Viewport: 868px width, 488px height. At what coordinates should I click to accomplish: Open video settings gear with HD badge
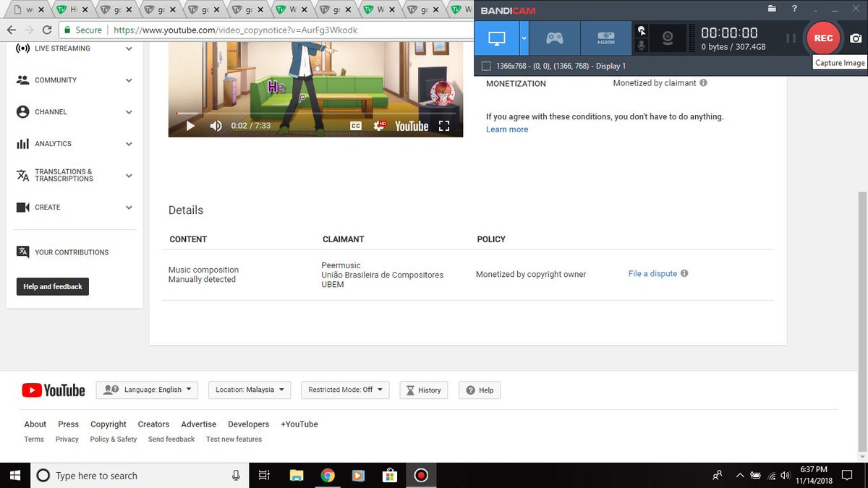[380, 126]
